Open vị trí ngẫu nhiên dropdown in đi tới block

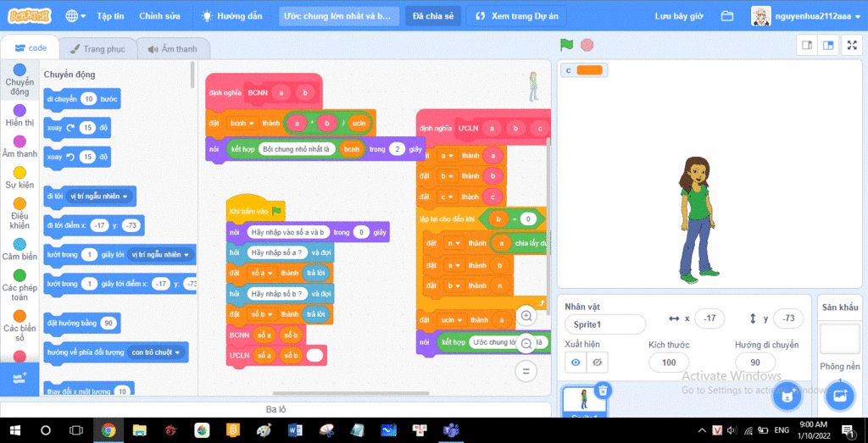point(98,197)
